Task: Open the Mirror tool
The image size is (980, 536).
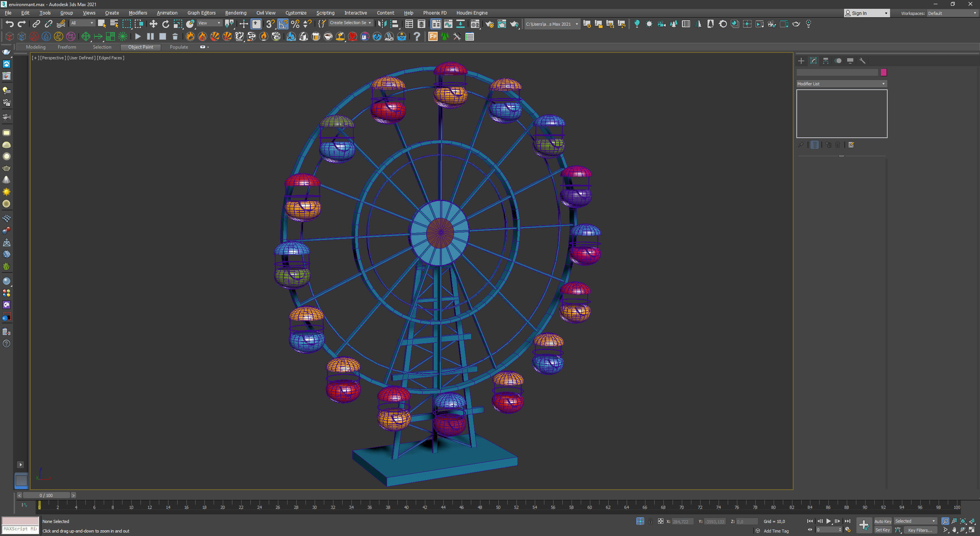Action: tap(382, 24)
